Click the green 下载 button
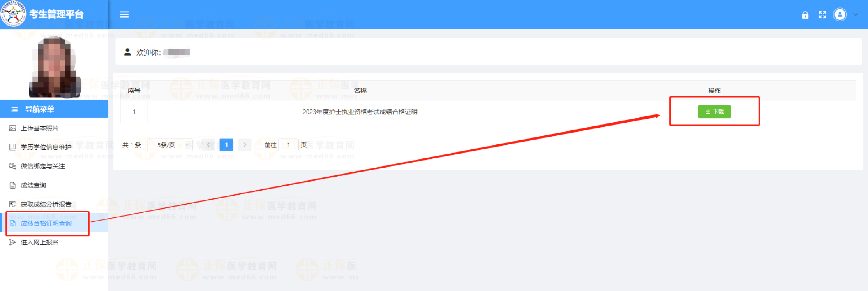Image resolution: width=868 pixels, height=291 pixels. click(x=714, y=112)
